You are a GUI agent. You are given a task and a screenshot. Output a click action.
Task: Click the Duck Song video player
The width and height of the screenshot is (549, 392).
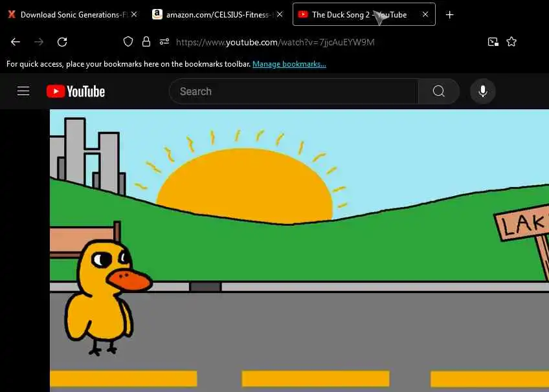point(299,251)
